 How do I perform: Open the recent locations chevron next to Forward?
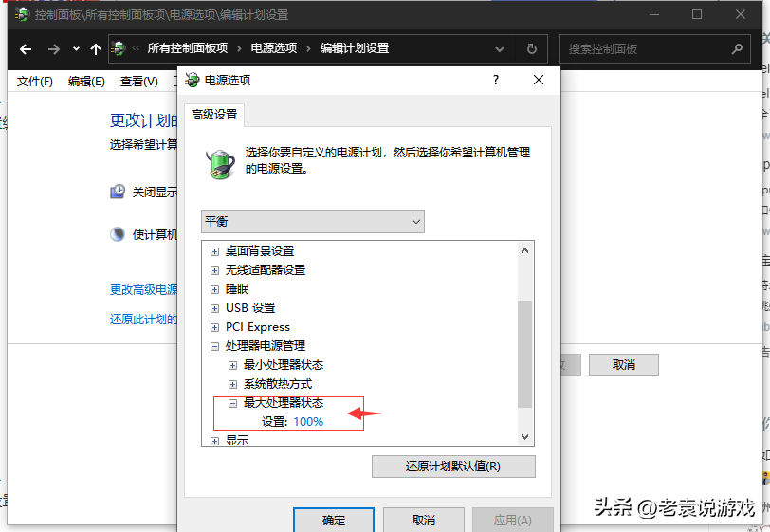76,49
